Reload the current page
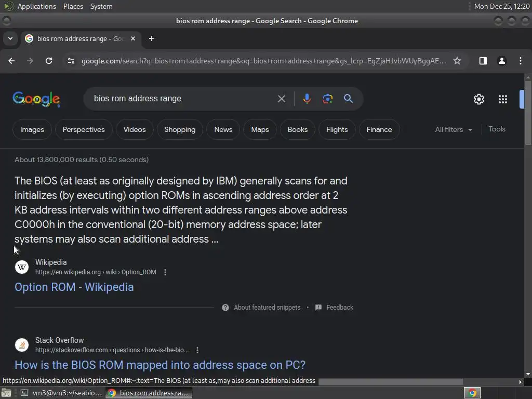Viewport: 532px width, 399px height. [49, 61]
